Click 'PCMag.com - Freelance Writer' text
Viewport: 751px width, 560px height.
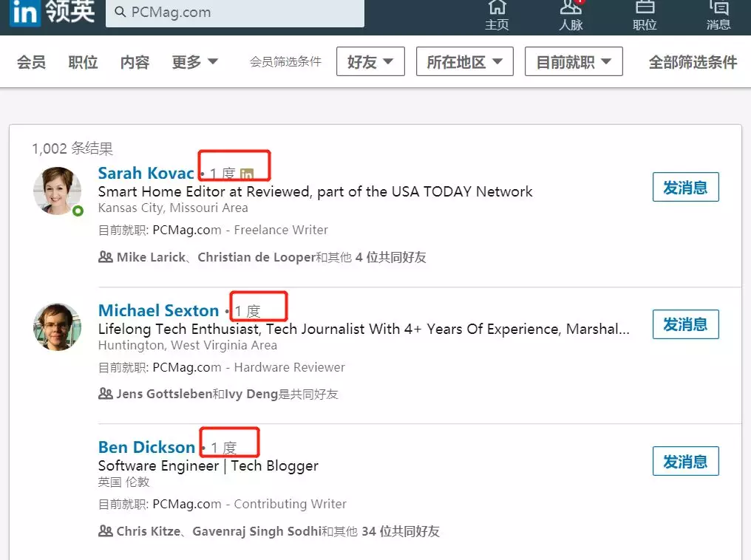point(240,230)
